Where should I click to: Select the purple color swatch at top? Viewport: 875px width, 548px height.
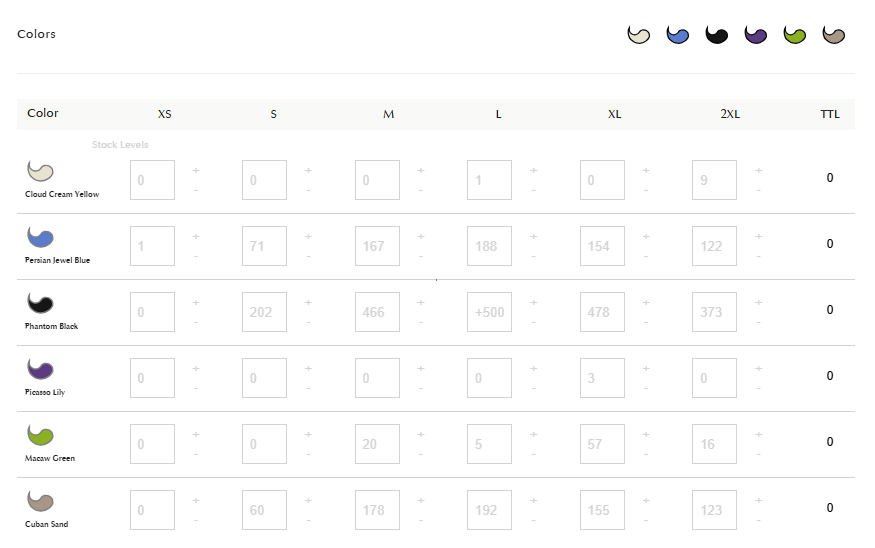[x=756, y=35]
